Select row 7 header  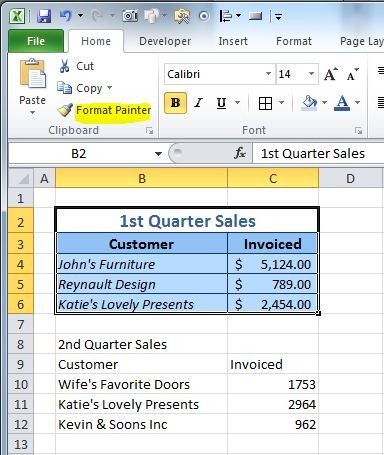click(21, 324)
